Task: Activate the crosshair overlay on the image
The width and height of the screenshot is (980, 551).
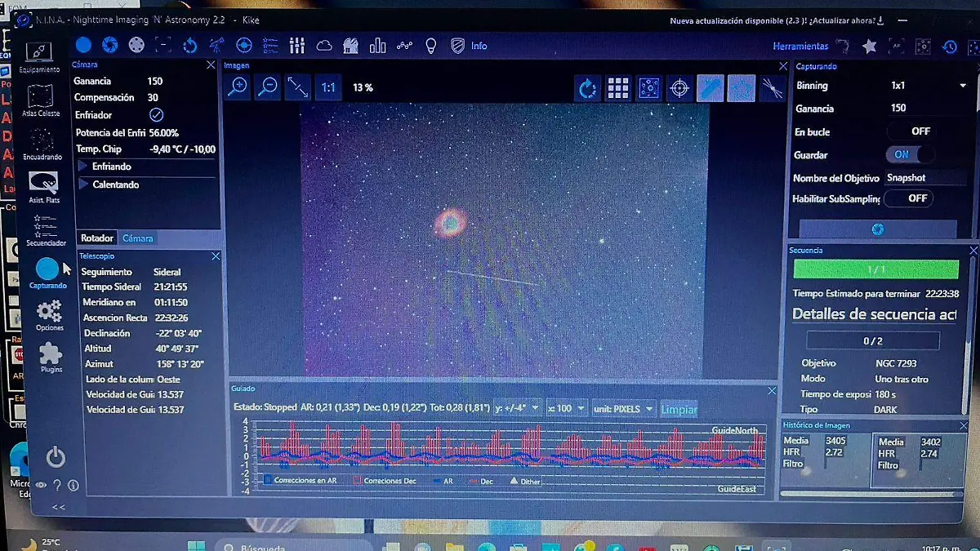Action: [680, 87]
